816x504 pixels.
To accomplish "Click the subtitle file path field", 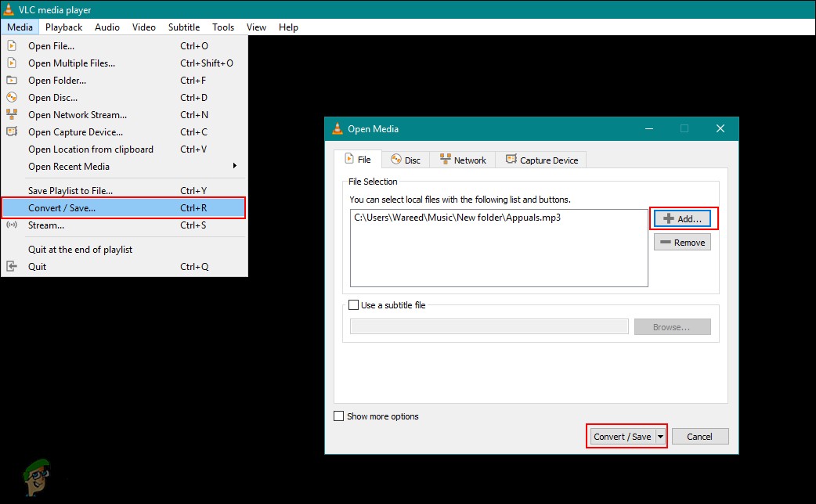I will tap(489, 326).
